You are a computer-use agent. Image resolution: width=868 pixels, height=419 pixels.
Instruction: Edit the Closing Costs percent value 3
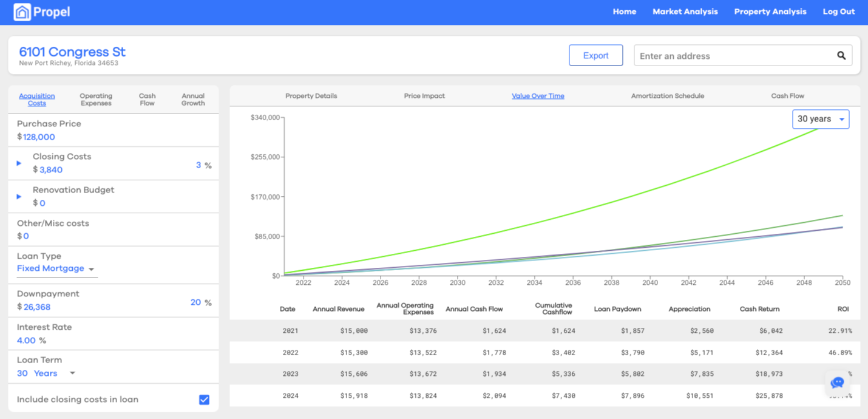[198, 165]
